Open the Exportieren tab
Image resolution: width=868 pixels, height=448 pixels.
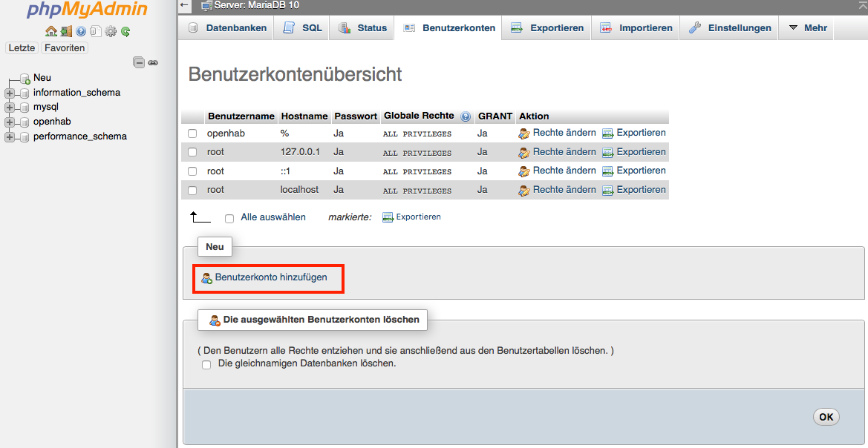coord(547,28)
